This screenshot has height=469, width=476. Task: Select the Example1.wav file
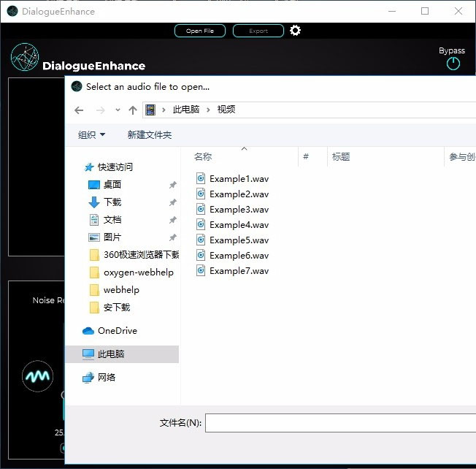(233, 178)
